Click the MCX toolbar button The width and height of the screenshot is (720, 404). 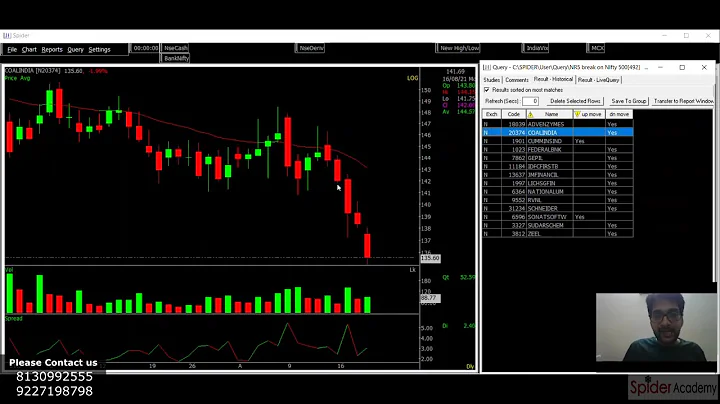click(597, 48)
